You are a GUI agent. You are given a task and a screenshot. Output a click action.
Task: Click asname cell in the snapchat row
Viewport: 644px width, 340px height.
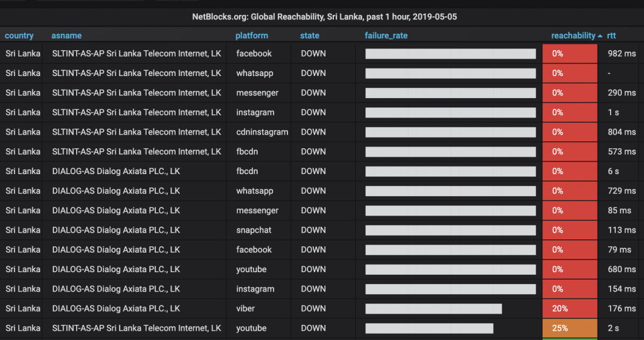[116, 230]
